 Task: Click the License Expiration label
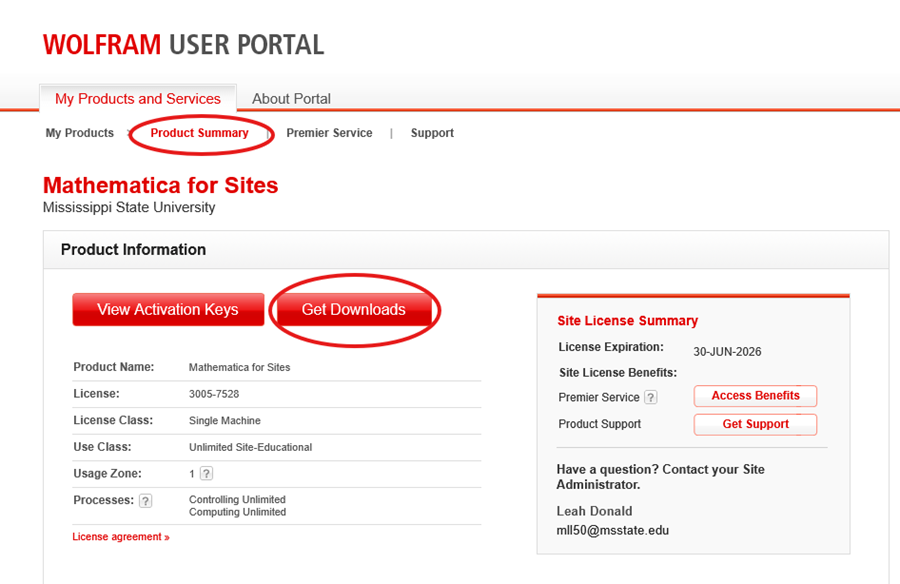point(611,347)
